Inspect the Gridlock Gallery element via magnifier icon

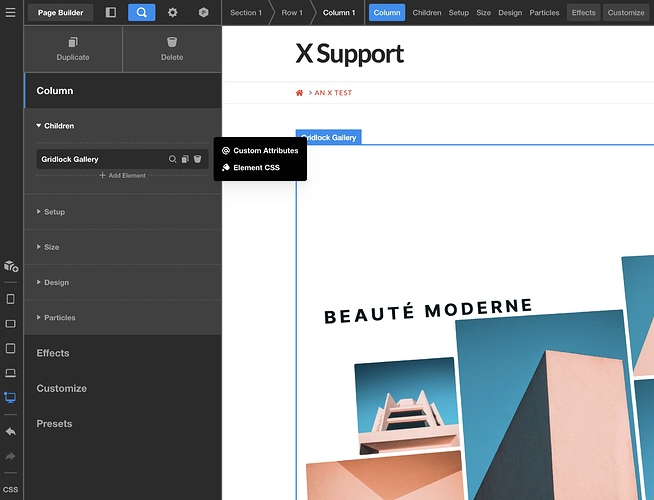[172, 159]
